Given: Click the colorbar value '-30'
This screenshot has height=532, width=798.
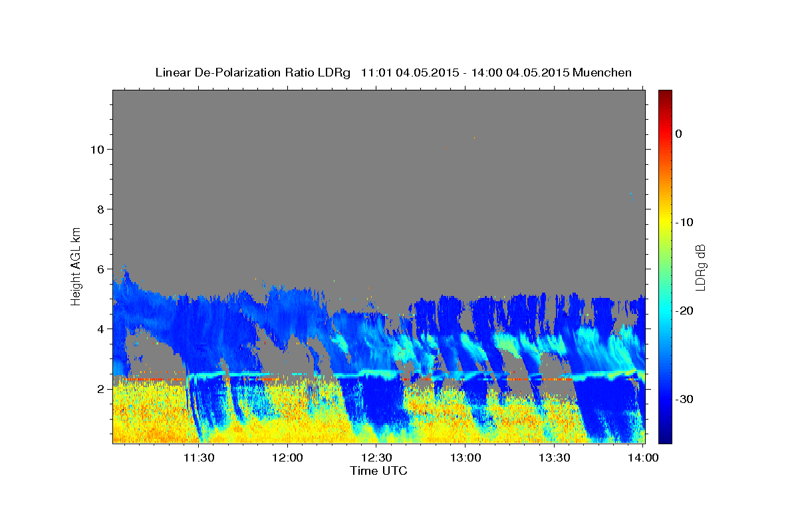Looking at the screenshot, I should tap(684, 399).
